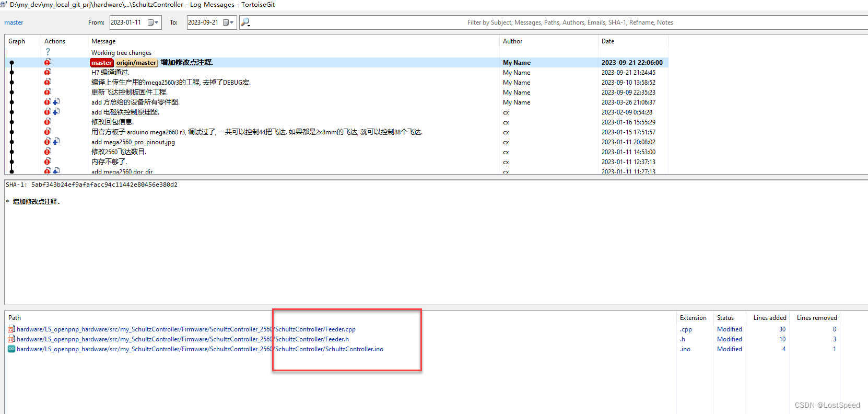
Task: Click modified action icon of 更新飞达控制板固件工程 commit
Action: (48, 92)
